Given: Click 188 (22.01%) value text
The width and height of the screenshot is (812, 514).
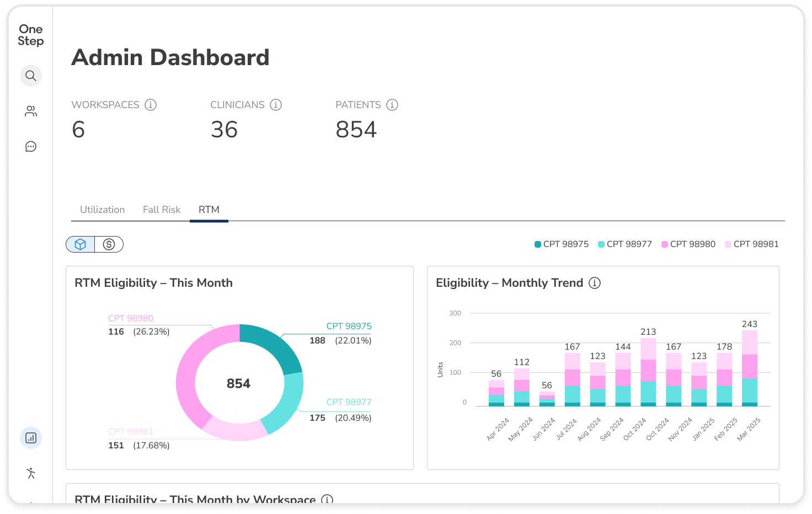Looking at the screenshot, I should (x=340, y=341).
